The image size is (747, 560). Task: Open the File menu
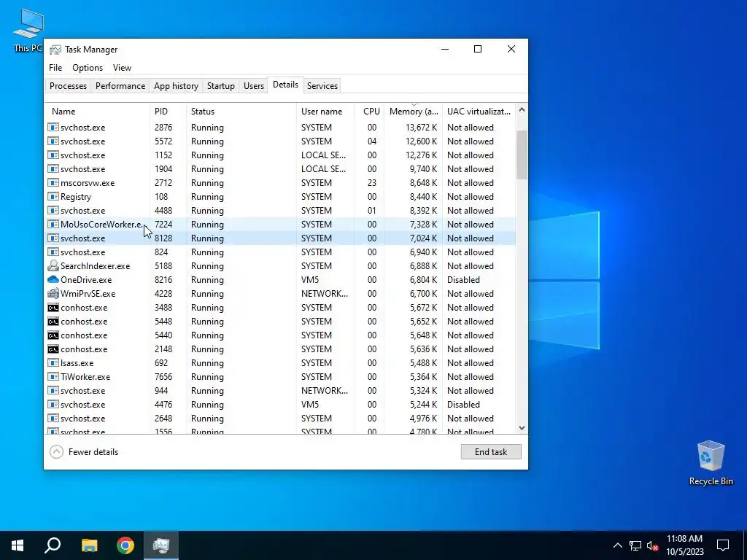[55, 68]
